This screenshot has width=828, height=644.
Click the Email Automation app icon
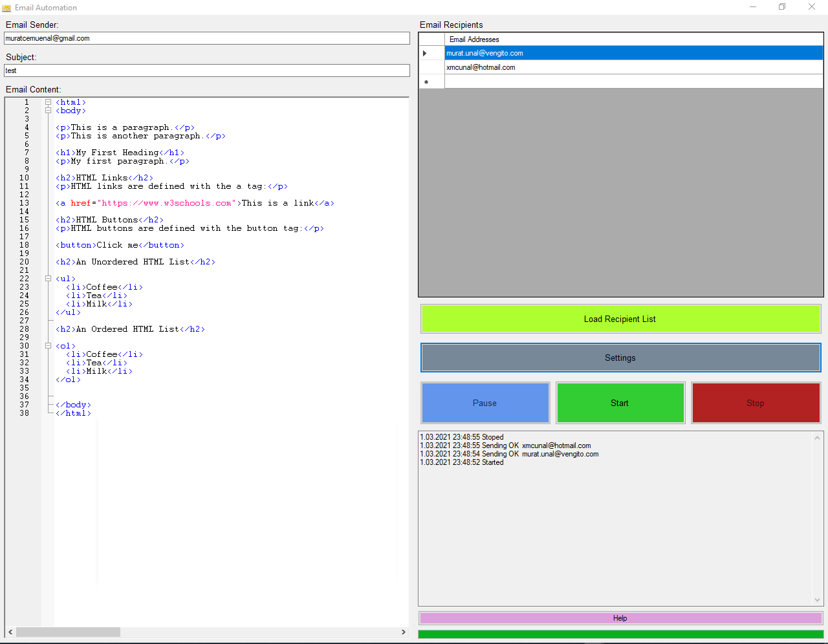point(6,8)
